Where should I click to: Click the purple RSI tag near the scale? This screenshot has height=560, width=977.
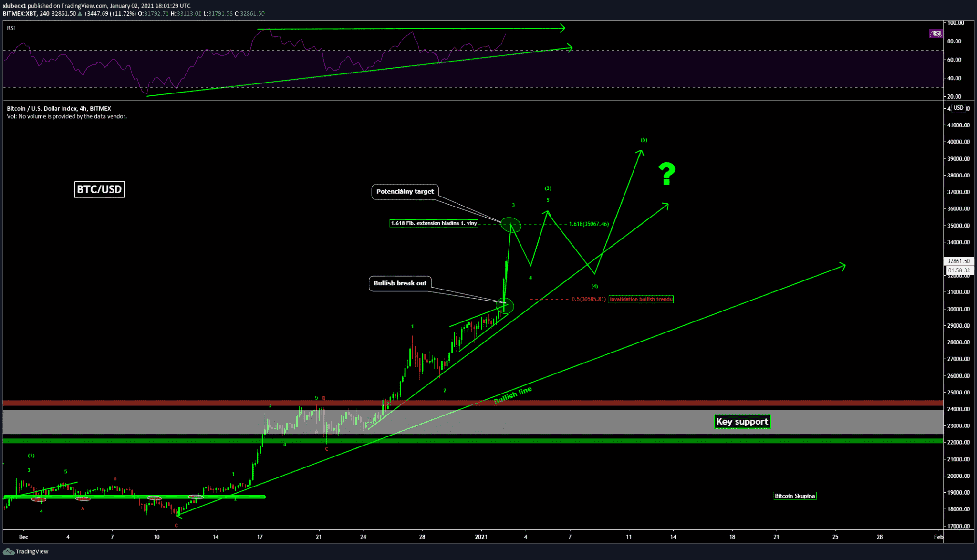point(936,33)
